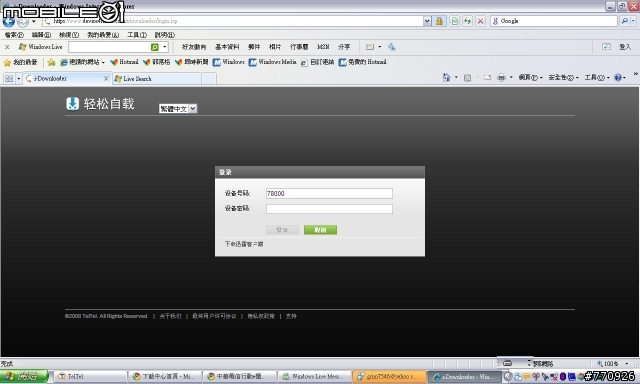Click the browser Back arrow button

pos(8,21)
